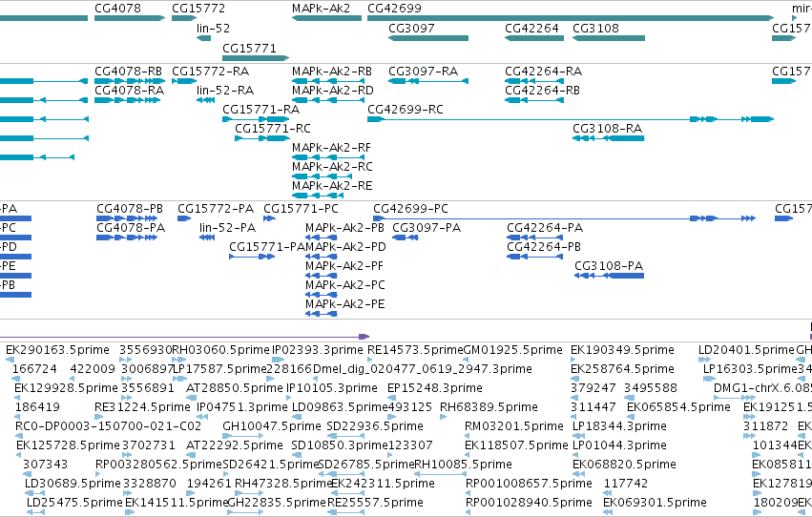Image resolution: width=812 pixels, height=517 pixels.
Task: Click the MAPk-Ak2 gene label
Action: [x=321, y=9]
